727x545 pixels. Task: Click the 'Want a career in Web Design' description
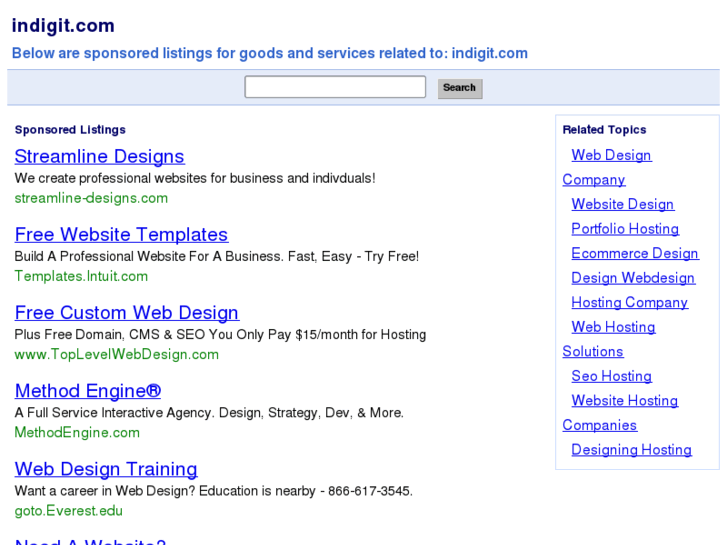point(214,491)
